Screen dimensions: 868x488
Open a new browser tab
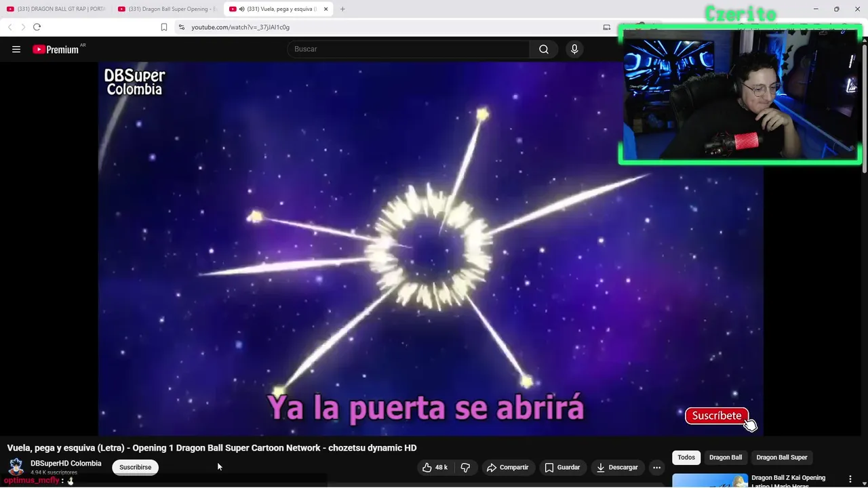point(342,9)
